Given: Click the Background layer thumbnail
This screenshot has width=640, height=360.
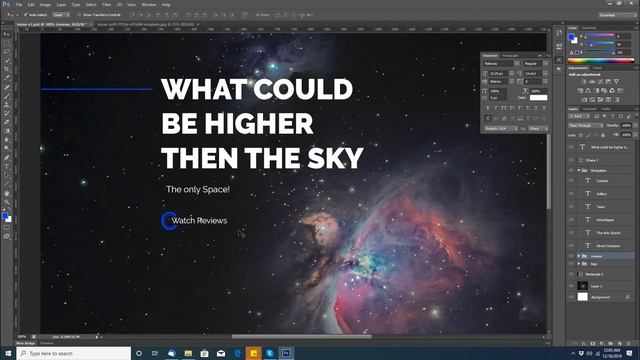Looking at the screenshot, I should 582,297.
